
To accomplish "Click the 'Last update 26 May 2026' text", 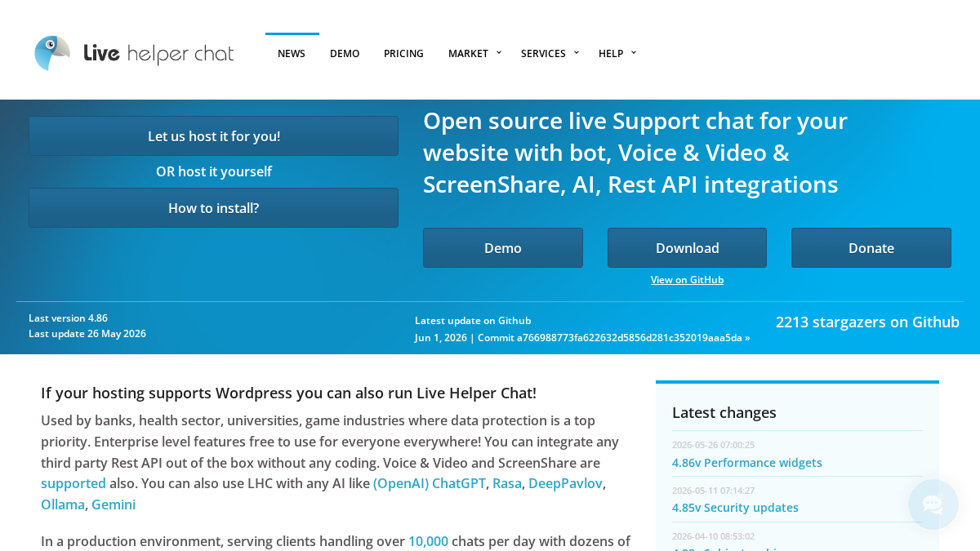I will point(87,334).
